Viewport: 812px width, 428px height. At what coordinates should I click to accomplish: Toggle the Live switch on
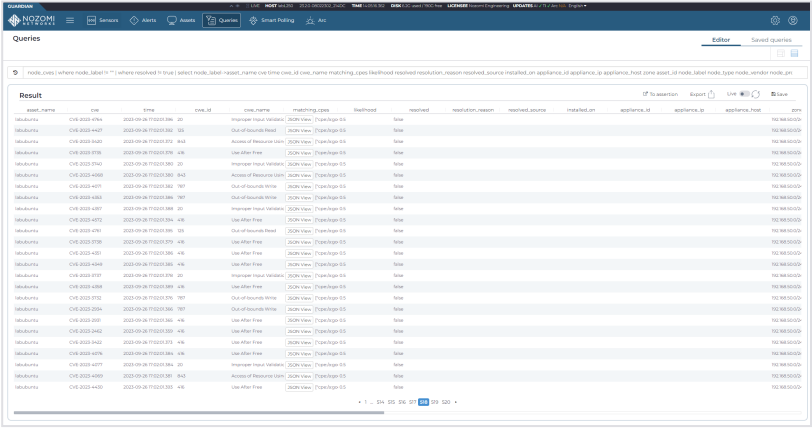pos(744,94)
